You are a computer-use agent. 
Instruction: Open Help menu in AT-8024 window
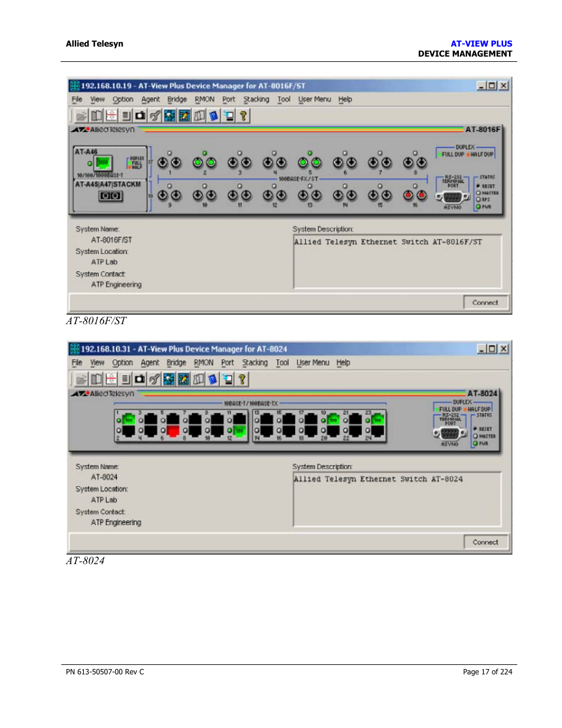[343, 363]
